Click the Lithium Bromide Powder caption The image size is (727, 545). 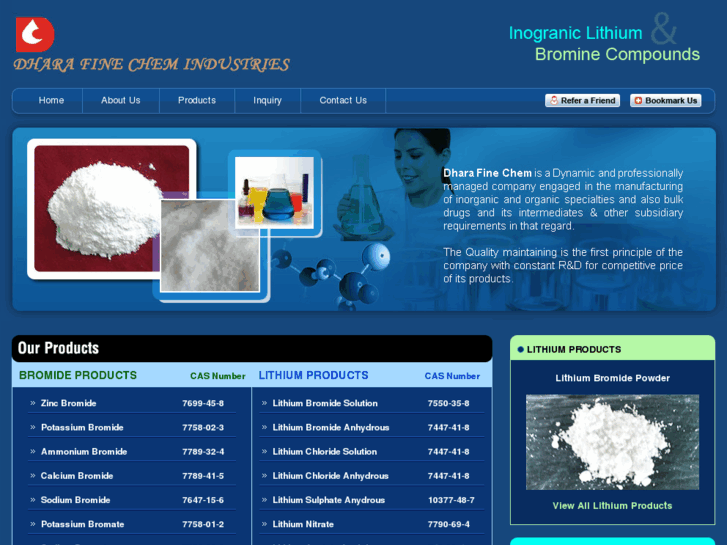click(x=612, y=378)
